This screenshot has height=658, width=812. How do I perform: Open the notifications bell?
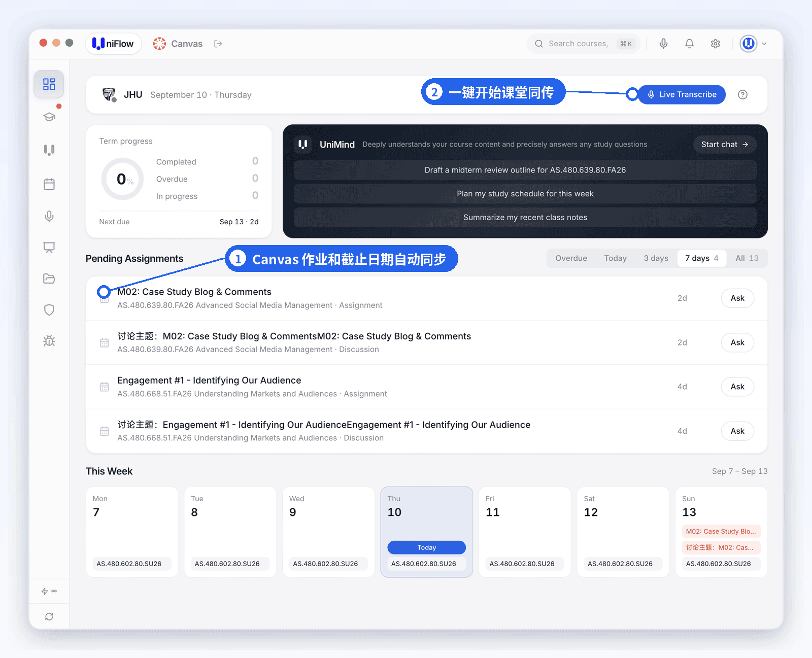pos(689,44)
